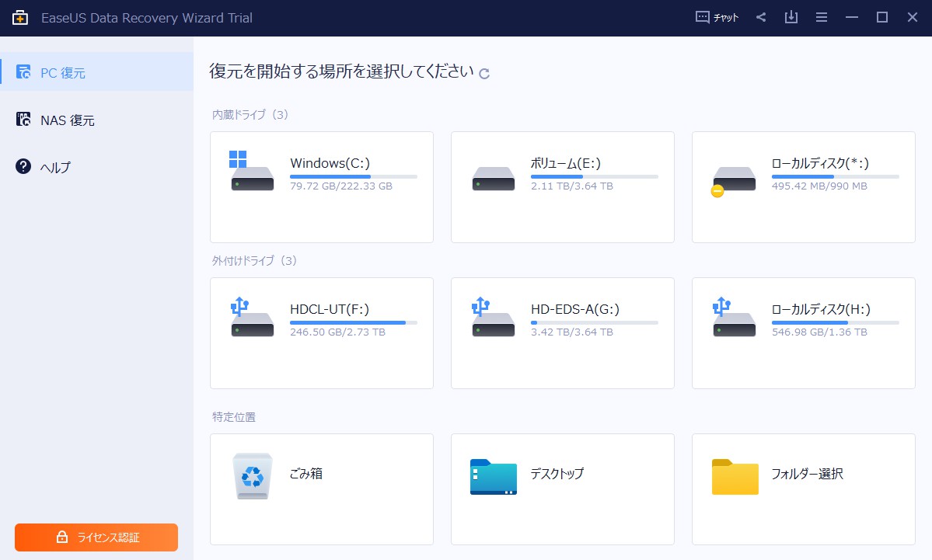
Task: Click the HD-EDS-A(G:) drive name
Action: [x=574, y=309]
